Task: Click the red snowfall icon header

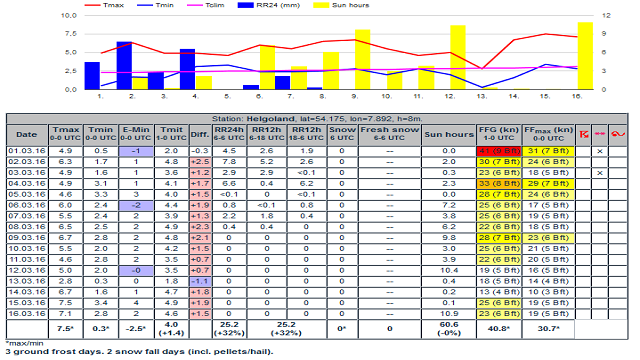Action: [600, 134]
